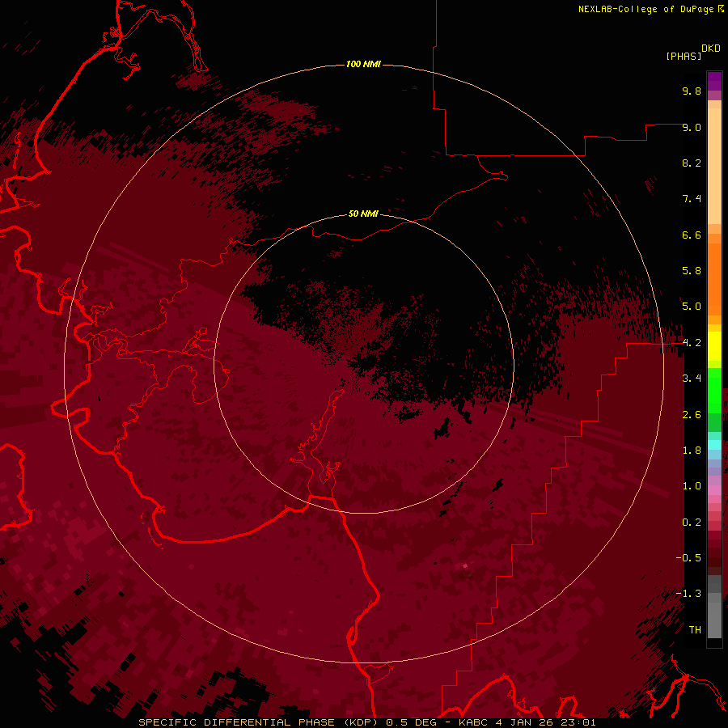Pick the orange band of the color bar

pyautogui.click(x=714, y=280)
